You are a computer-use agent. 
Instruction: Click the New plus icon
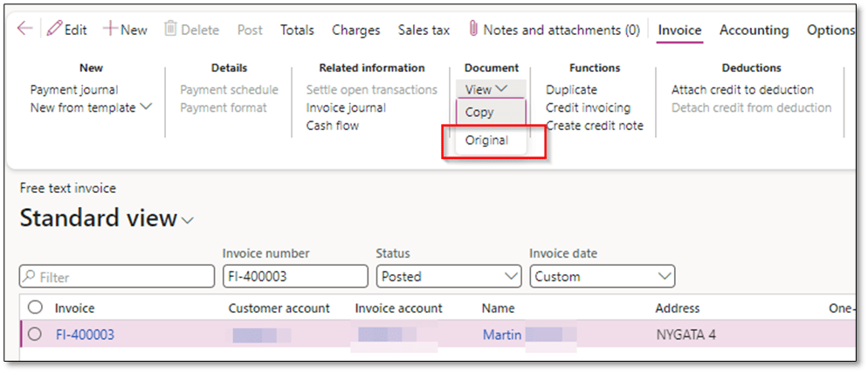click(x=110, y=30)
